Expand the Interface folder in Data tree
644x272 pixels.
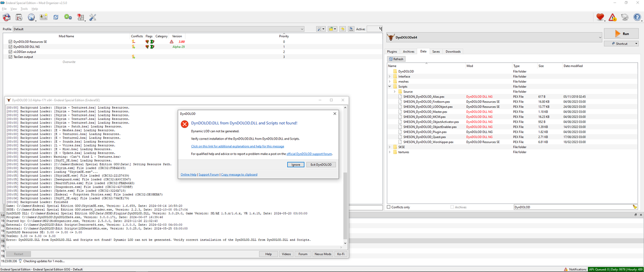click(389, 77)
